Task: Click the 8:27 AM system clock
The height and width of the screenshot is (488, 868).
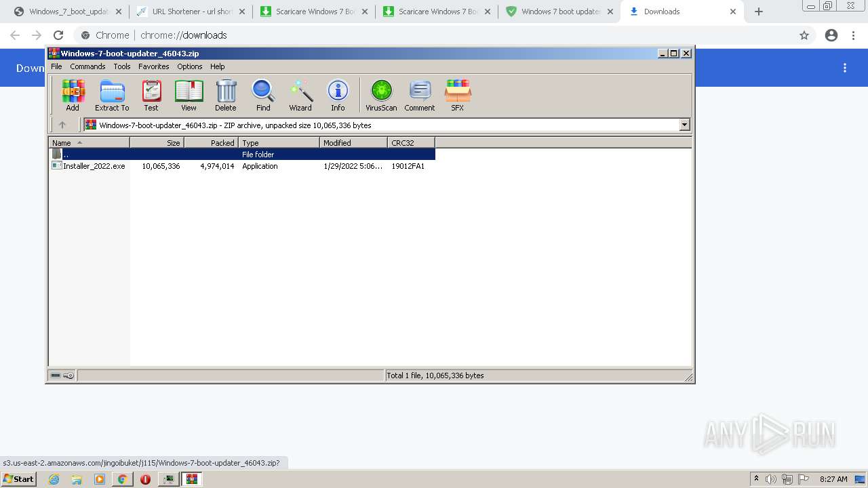Action: click(x=833, y=479)
